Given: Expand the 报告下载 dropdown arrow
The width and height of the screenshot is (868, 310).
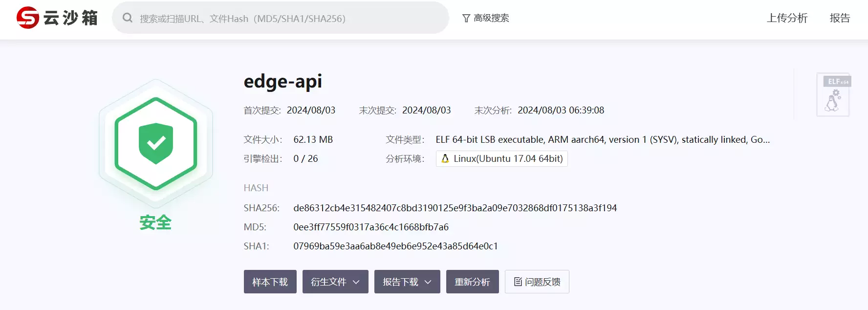Looking at the screenshot, I should [428, 282].
